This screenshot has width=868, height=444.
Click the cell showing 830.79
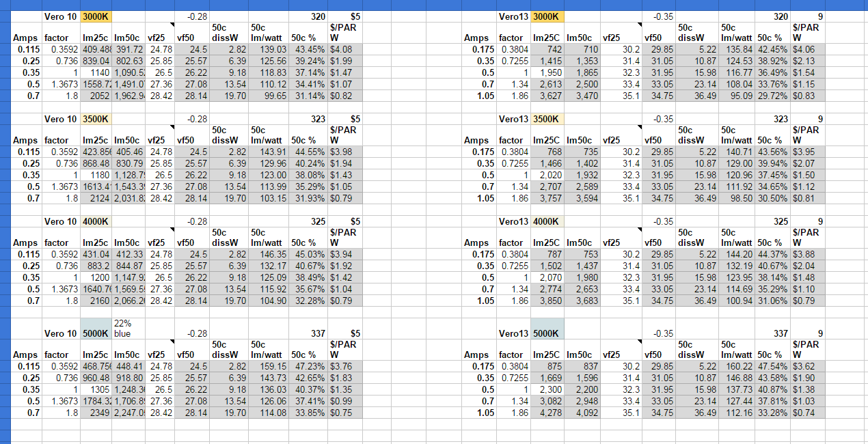pyautogui.click(x=128, y=163)
